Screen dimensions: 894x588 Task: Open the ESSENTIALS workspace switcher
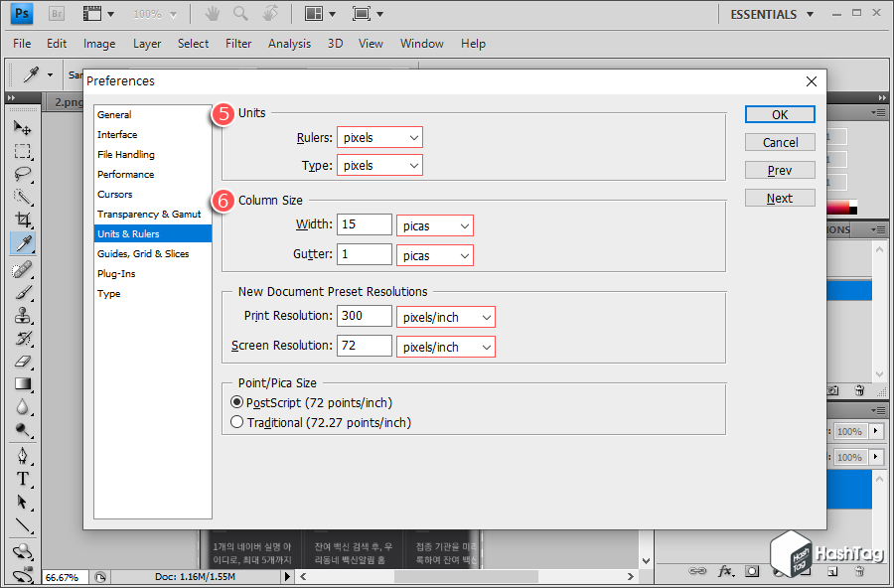(772, 14)
